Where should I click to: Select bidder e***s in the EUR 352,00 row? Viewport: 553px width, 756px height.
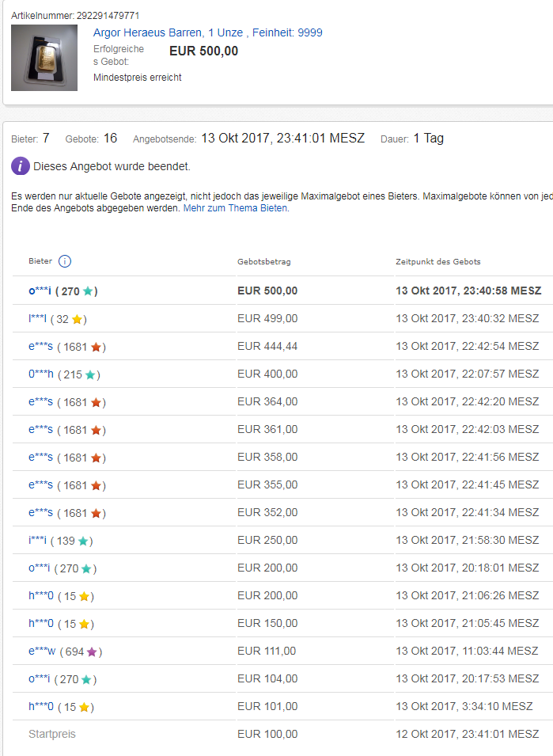tap(40, 513)
